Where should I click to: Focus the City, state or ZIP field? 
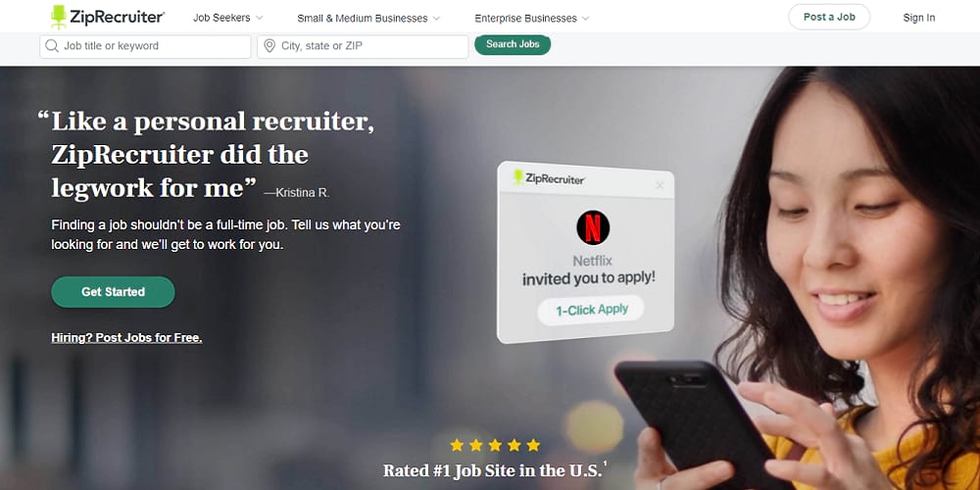point(363,46)
